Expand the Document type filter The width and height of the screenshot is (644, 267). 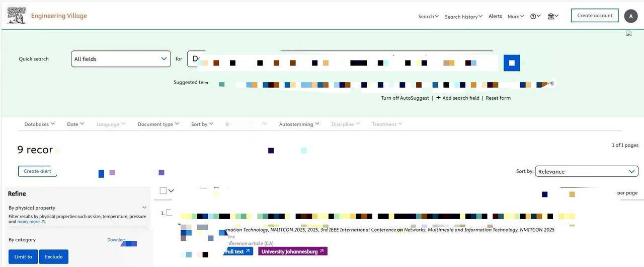(158, 124)
